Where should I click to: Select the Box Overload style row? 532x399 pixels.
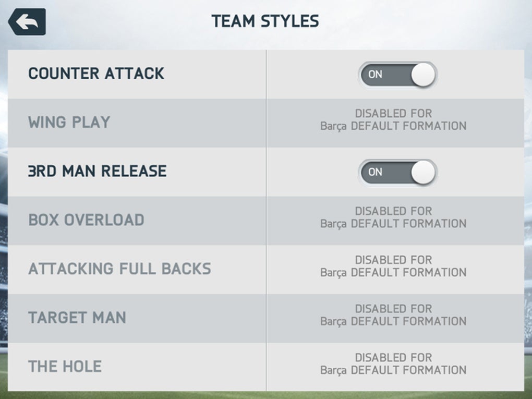click(x=266, y=221)
